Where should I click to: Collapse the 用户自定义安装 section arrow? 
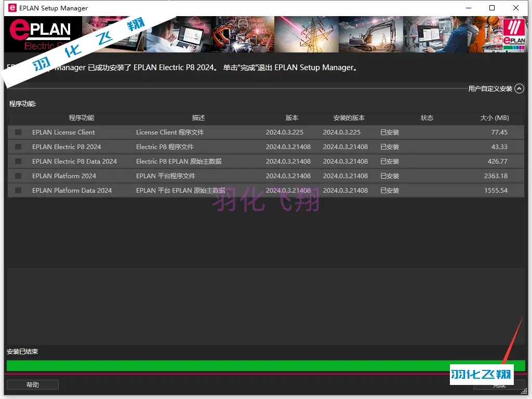(x=519, y=88)
